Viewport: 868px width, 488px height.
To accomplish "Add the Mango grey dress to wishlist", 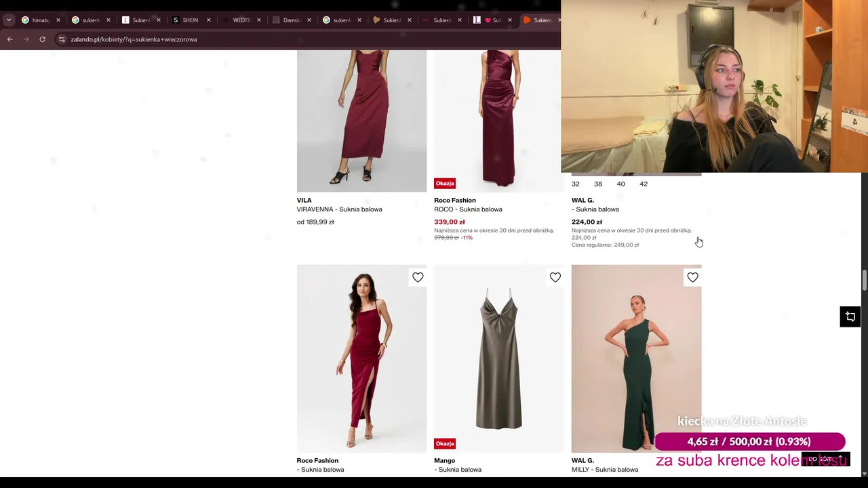I will [555, 277].
